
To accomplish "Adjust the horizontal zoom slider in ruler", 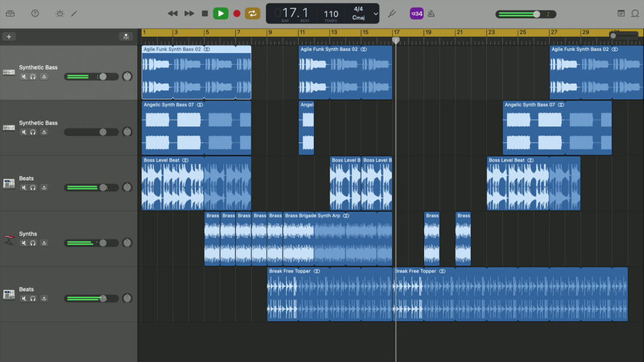I will (x=613, y=36).
